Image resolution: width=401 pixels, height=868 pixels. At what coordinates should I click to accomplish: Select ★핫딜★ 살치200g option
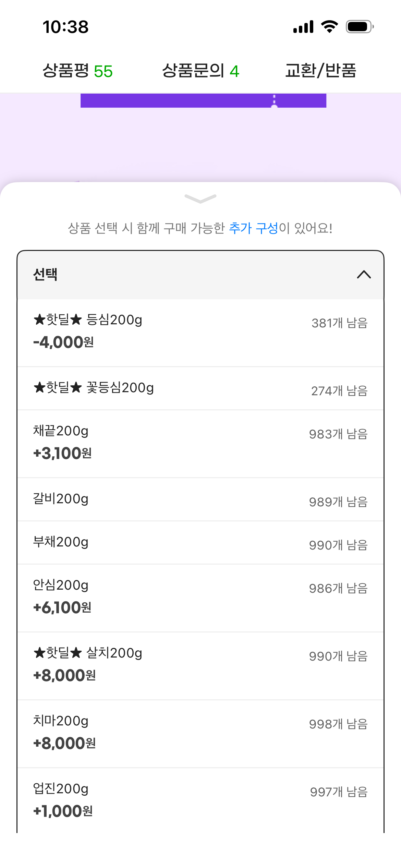(x=200, y=666)
